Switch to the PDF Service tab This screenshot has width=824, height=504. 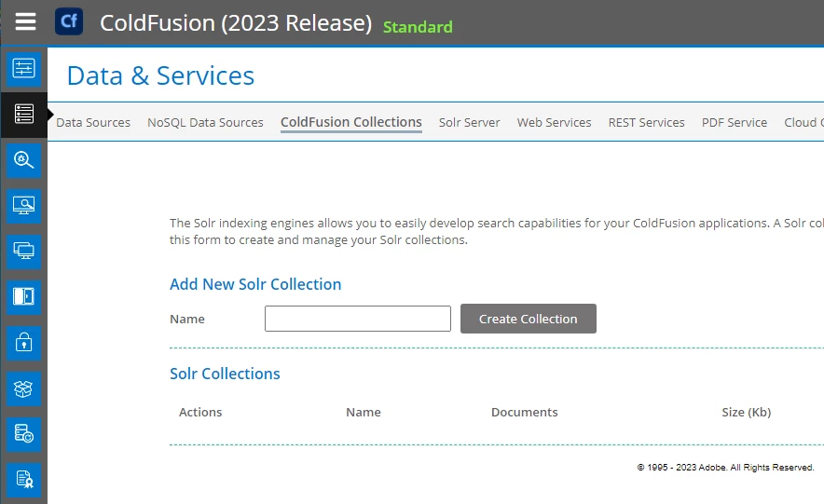735,122
